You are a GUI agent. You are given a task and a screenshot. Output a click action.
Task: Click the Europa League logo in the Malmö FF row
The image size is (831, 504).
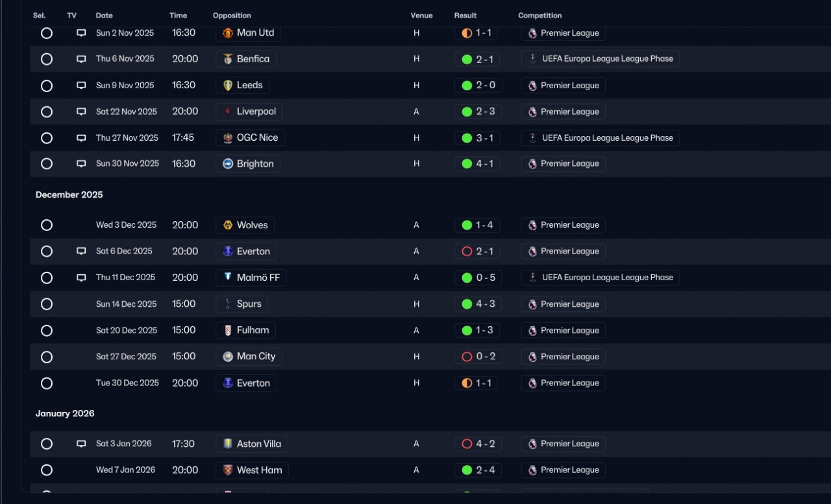pos(533,278)
